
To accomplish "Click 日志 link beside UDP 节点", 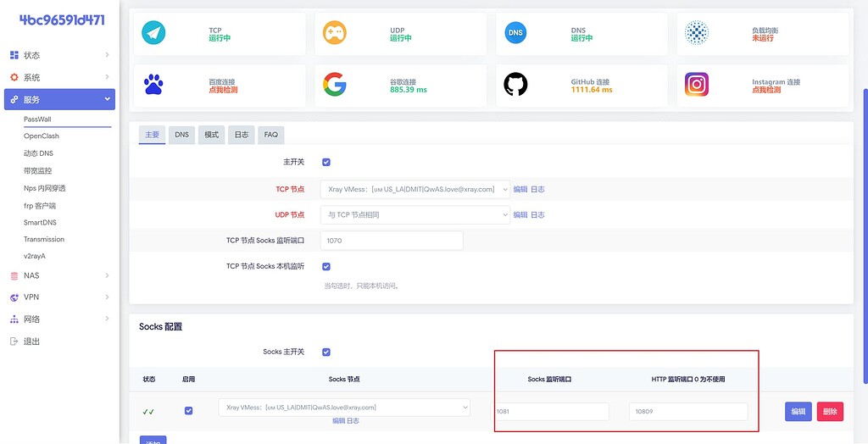I will pyautogui.click(x=537, y=215).
